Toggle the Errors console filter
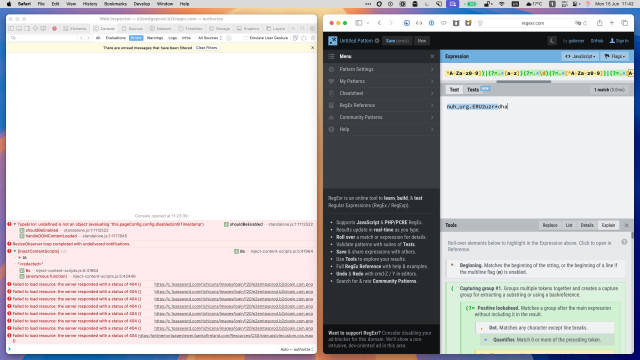Image resolution: width=640 pixels, height=360 pixels. [x=136, y=38]
